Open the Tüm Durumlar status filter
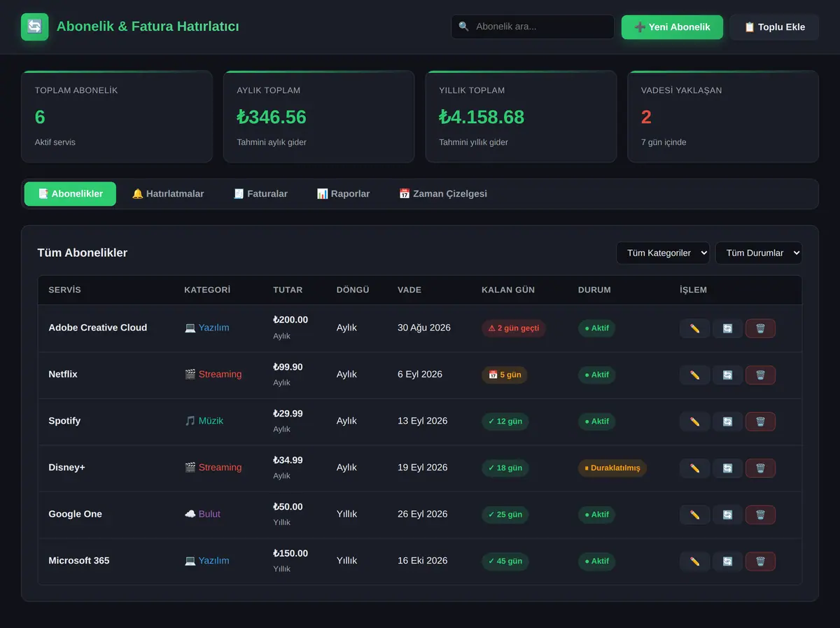Viewport: 840px width, 628px height. pos(759,253)
